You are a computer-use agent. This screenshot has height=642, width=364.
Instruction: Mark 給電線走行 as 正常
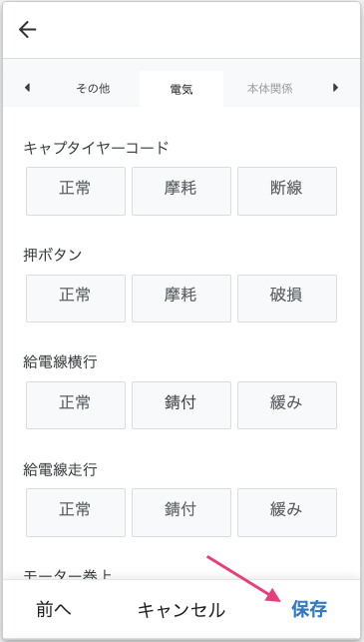pos(76,512)
